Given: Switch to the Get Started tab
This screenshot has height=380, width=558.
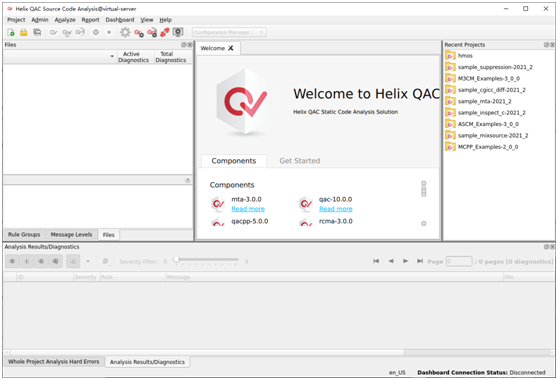Looking at the screenshot, I should [300, 161].
